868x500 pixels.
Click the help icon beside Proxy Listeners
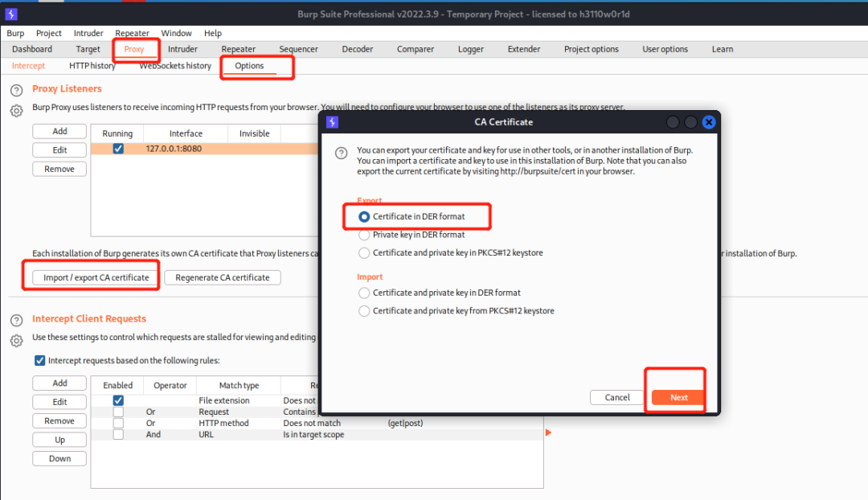point(16,88)
